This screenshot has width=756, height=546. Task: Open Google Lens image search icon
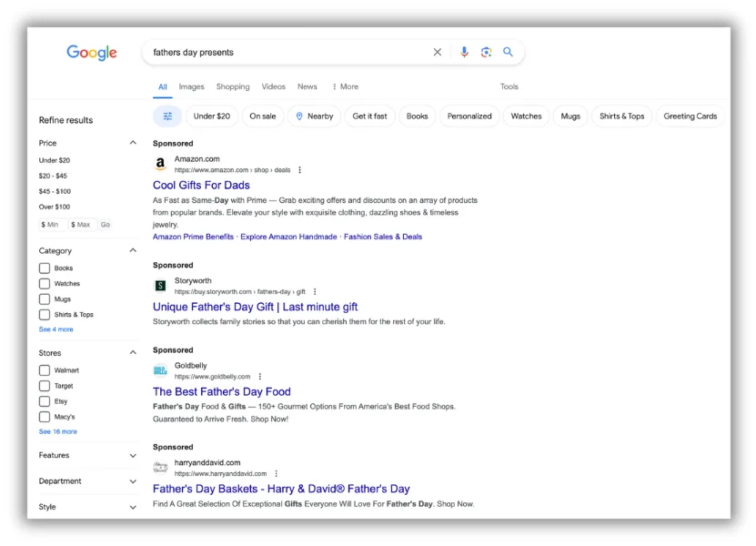pyautogui.click(x=486, y=52)
